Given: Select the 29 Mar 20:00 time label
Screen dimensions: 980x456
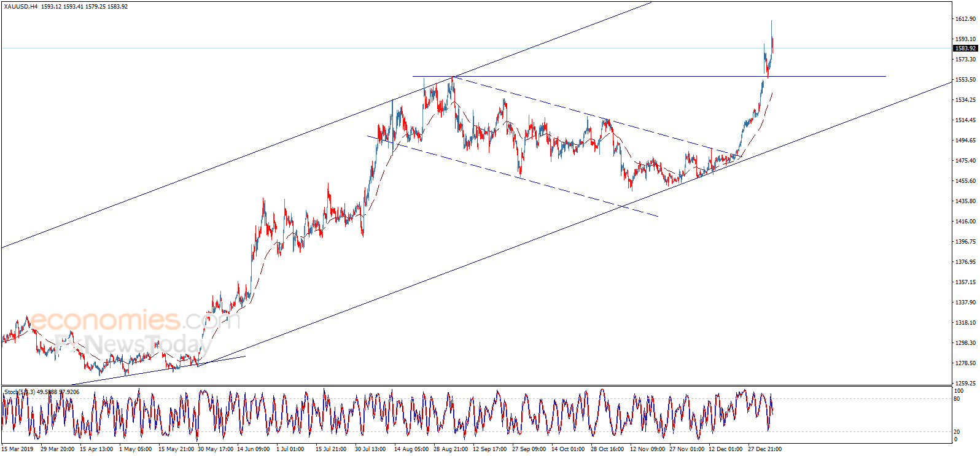Looking at the screenshot, I should (x=57, y=449).
